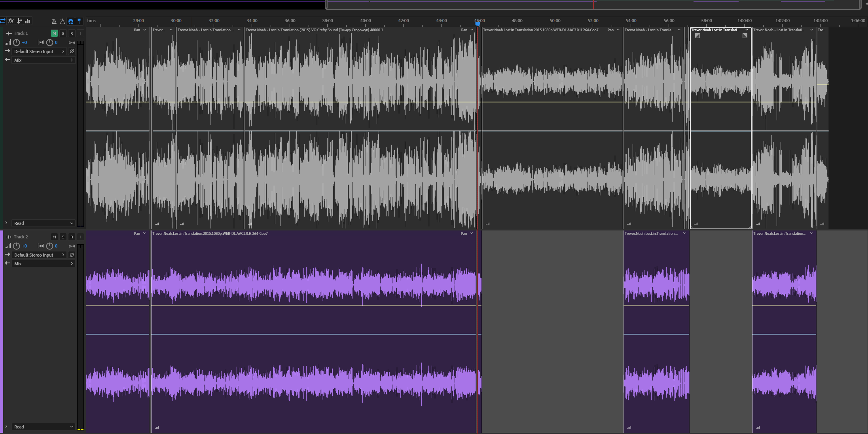Viewport: 868px width, 434px height.
Task: Click the Track 1 name label
Action: tap(21, 33)
